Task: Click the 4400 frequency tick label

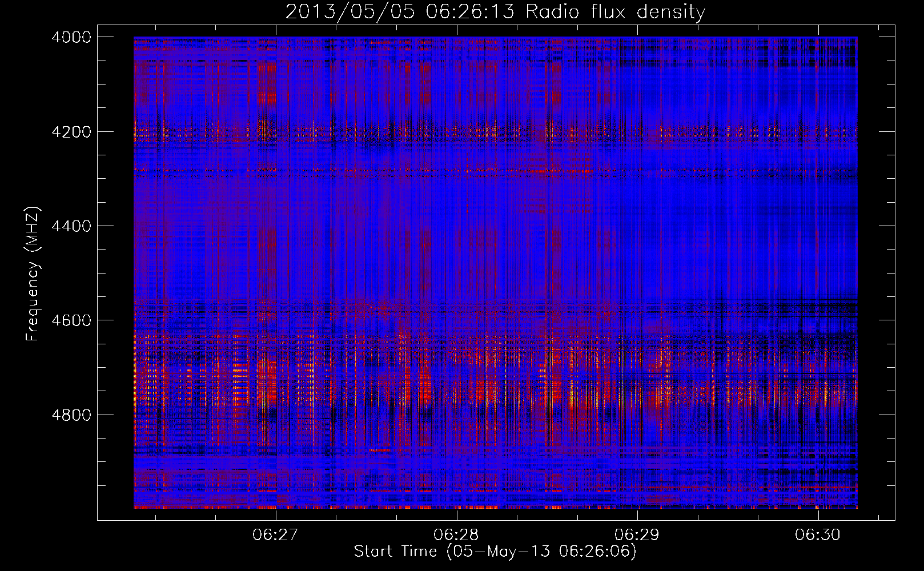Action: tap(71, 226)
